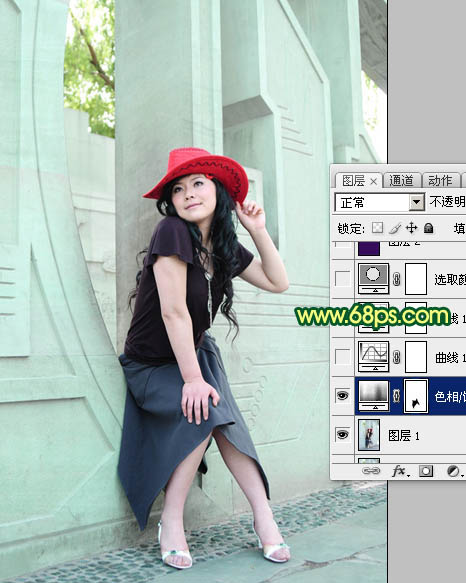Click the lock position move icon
This screenshot has height=583, width=466.
(411, 228)
